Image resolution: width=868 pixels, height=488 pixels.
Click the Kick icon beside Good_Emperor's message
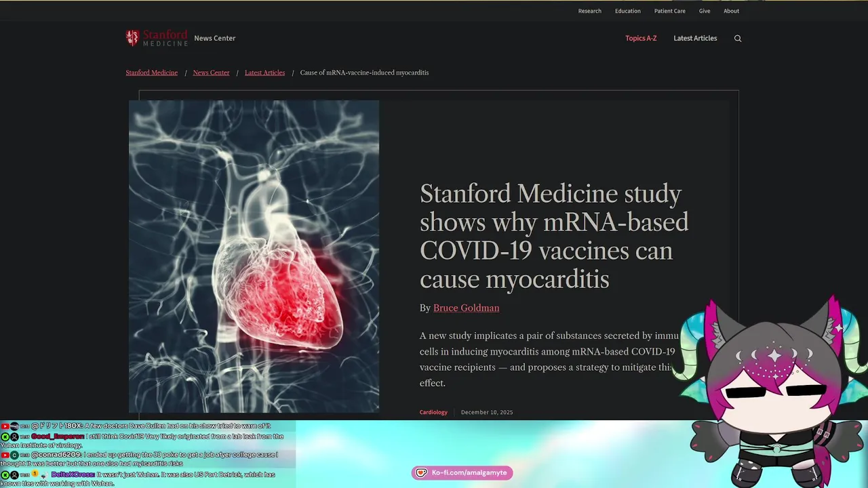click(x=5, y=436)
